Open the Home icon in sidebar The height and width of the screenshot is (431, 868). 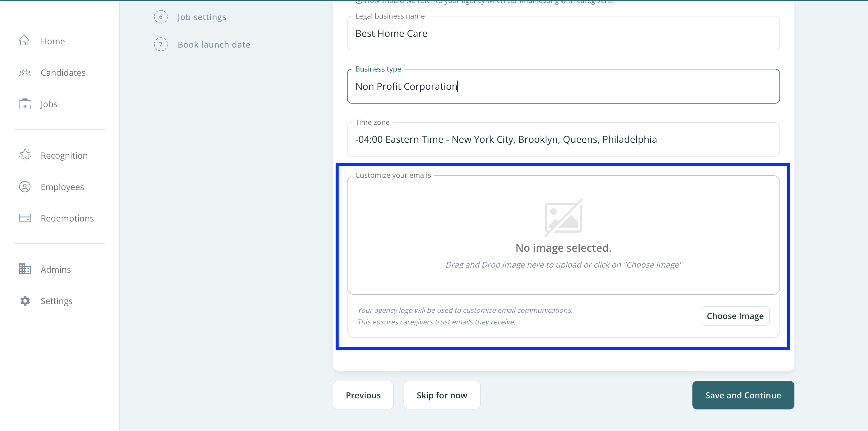click(x=24, y=40)
